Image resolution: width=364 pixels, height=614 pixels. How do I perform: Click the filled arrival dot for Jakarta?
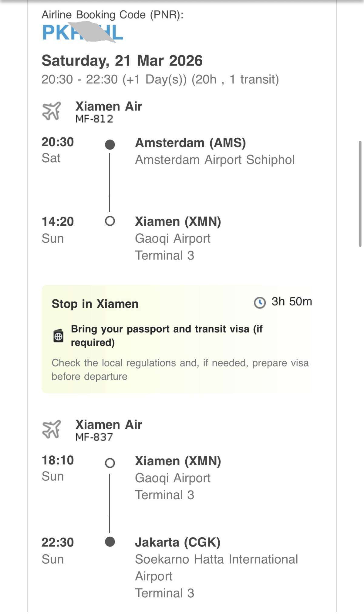pos(110,541)
